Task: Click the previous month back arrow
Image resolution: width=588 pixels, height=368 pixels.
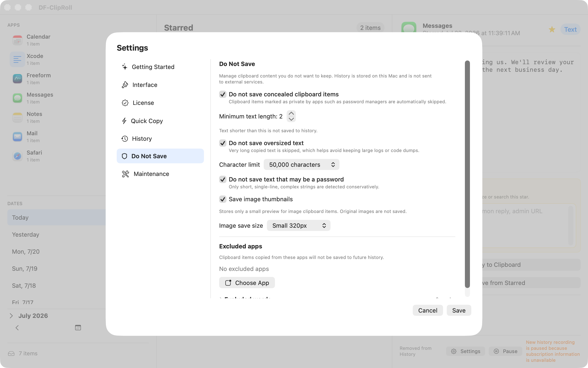Action: pos(17,328)
